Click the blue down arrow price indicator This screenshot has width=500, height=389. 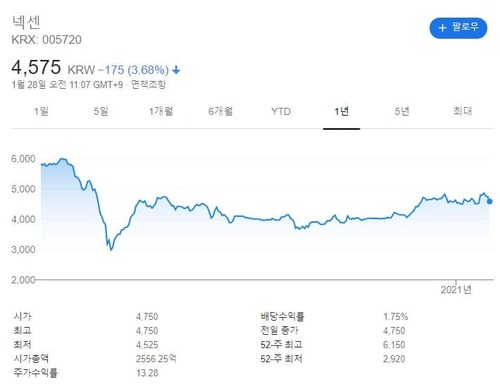point(176,70)
